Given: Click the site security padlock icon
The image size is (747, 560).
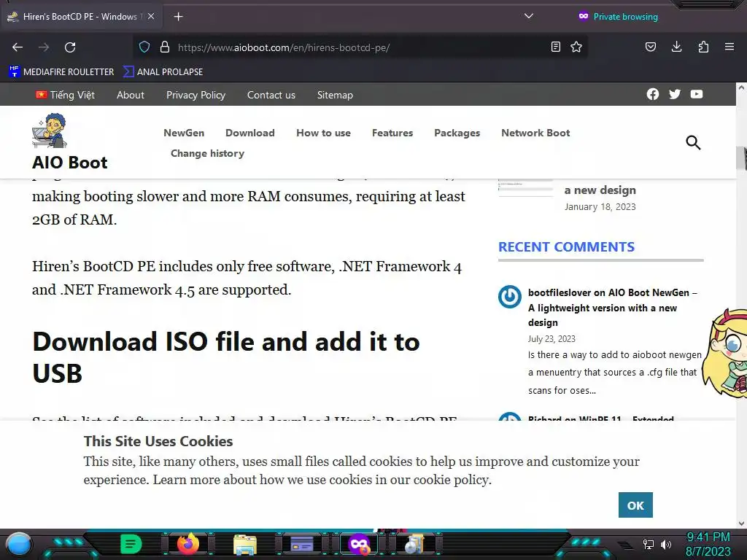Looking at the screenshot, I should 165,47.
